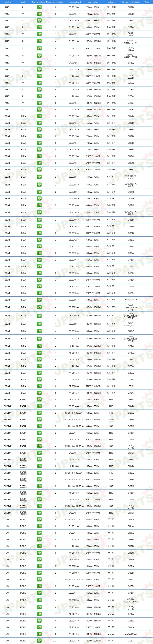Select the '01.2012 ->' production date cell
This screenshot has width=153, height=644.
[74, 27]
